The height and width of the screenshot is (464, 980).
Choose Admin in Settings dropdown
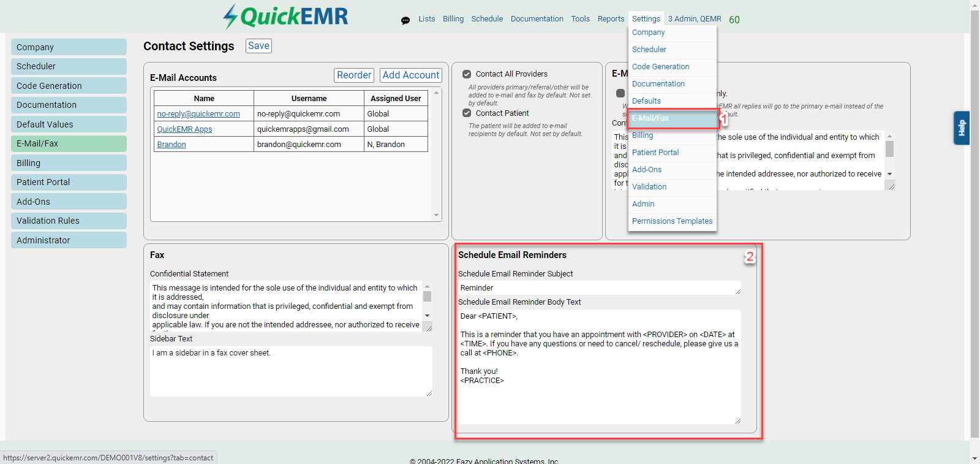tap(673, 204)
